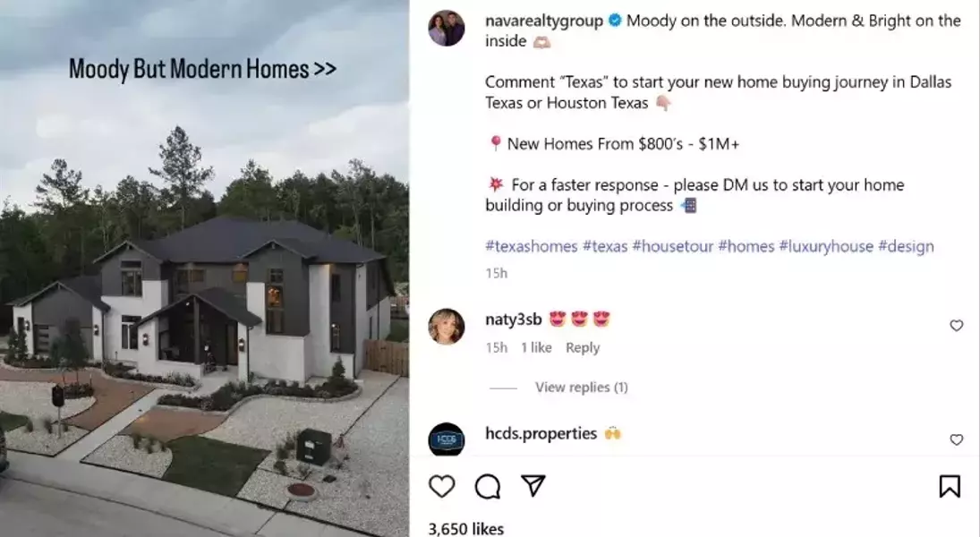The image size is (980, 537).
Task: Save post with the bookmark icon
Action: pos(950,486)
